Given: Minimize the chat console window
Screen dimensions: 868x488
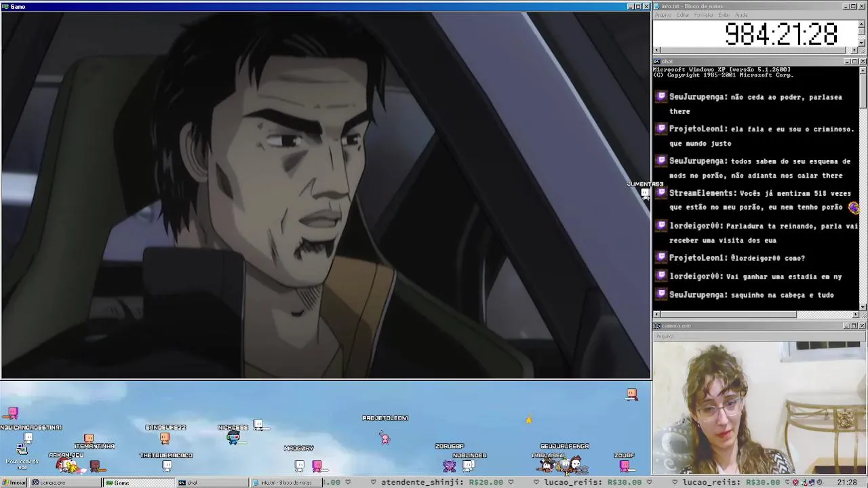Looking at the screenshot, I should point(848,62).
